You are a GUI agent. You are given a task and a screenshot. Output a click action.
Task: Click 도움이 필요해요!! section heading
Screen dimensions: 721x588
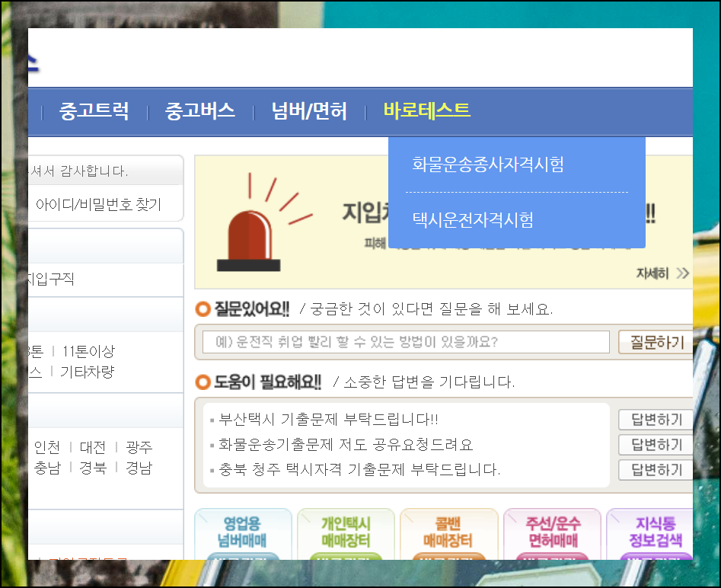[268, 382]
